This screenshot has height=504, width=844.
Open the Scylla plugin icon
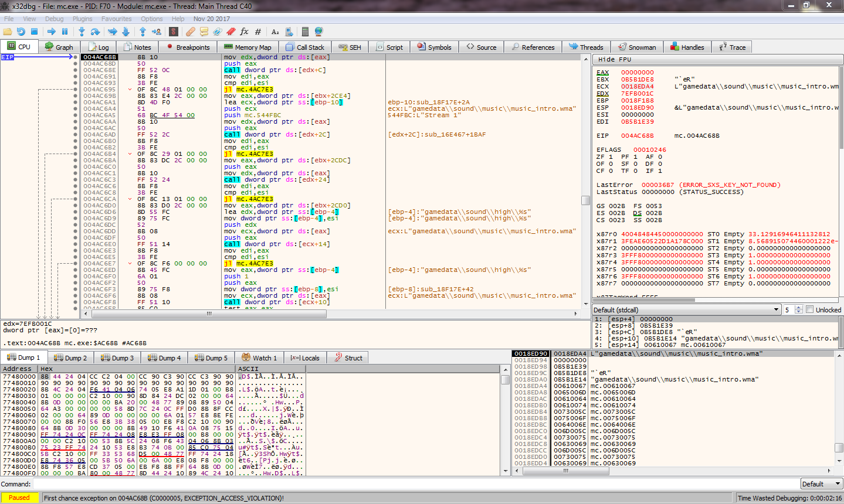pyautogui.click(x=174, y=32)
